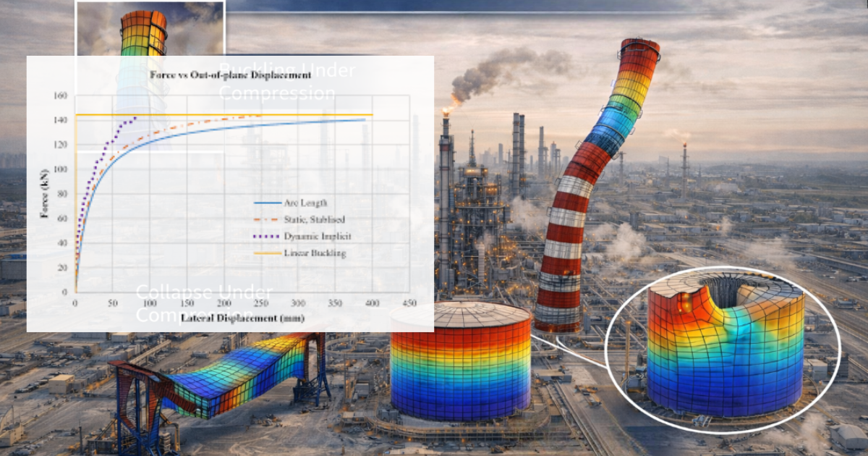The width and height of the screenshot is (868, 456).
Task: Select the orange Static, Stablised legend marker
Action: click(x=266, y=219)
